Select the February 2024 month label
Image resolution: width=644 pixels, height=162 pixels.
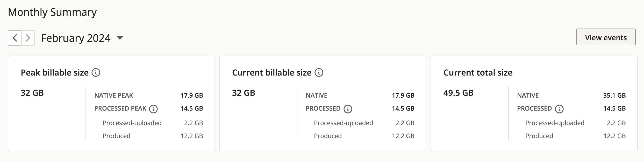click(x=76, y=38)
